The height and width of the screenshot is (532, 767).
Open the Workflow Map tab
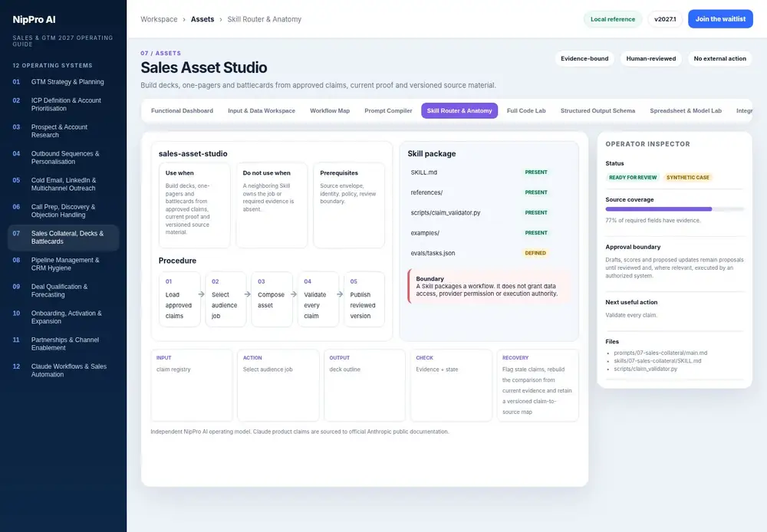point(330,111)
